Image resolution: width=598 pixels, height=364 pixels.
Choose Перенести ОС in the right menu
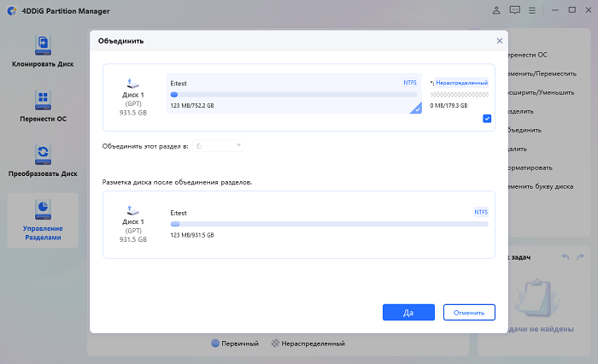(x=528, y=55)
